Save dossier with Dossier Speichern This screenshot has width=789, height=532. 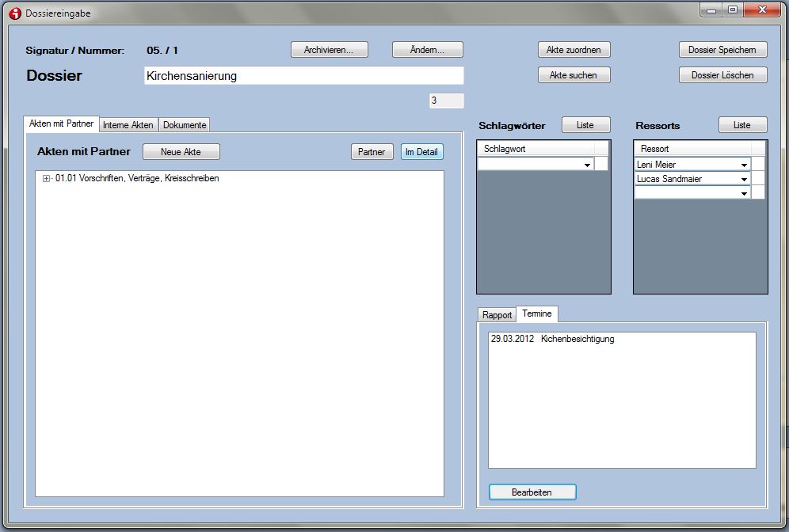tap(722, 50)
